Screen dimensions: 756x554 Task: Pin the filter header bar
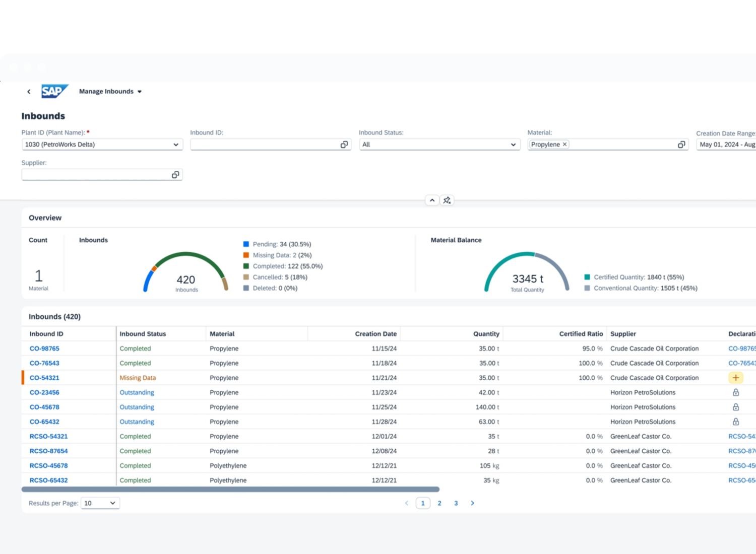[x=447, y=200]
